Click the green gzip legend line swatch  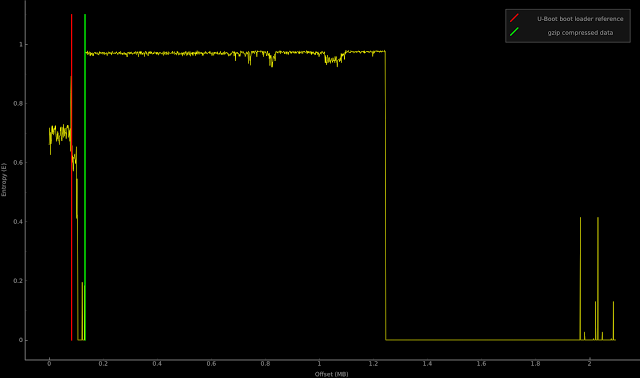[x=514, y=32]
